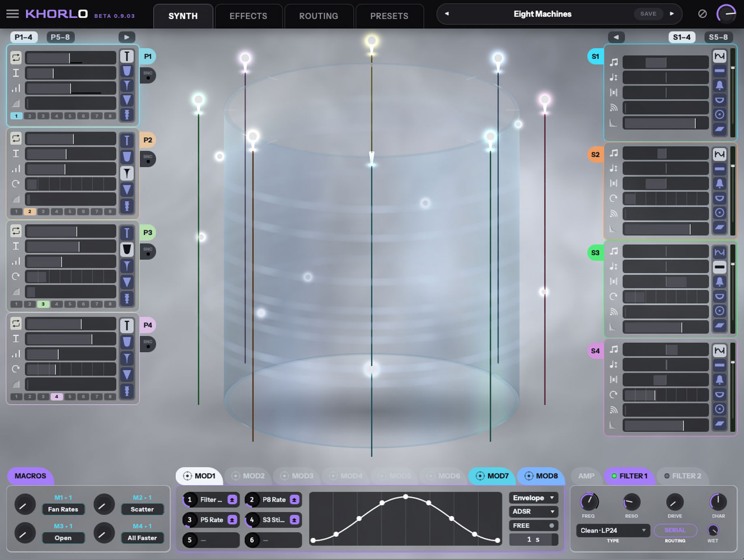Open the Envelope modulator type dropdown

[534, 498]
